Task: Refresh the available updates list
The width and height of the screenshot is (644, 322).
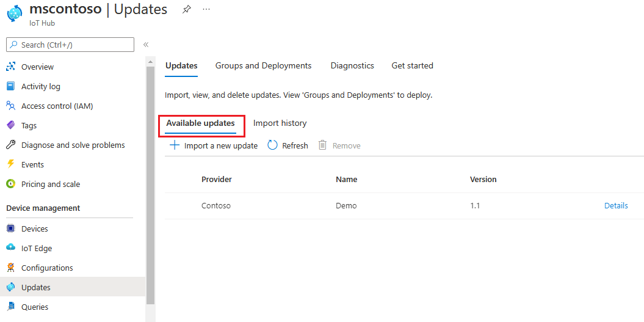Action: 288,145
